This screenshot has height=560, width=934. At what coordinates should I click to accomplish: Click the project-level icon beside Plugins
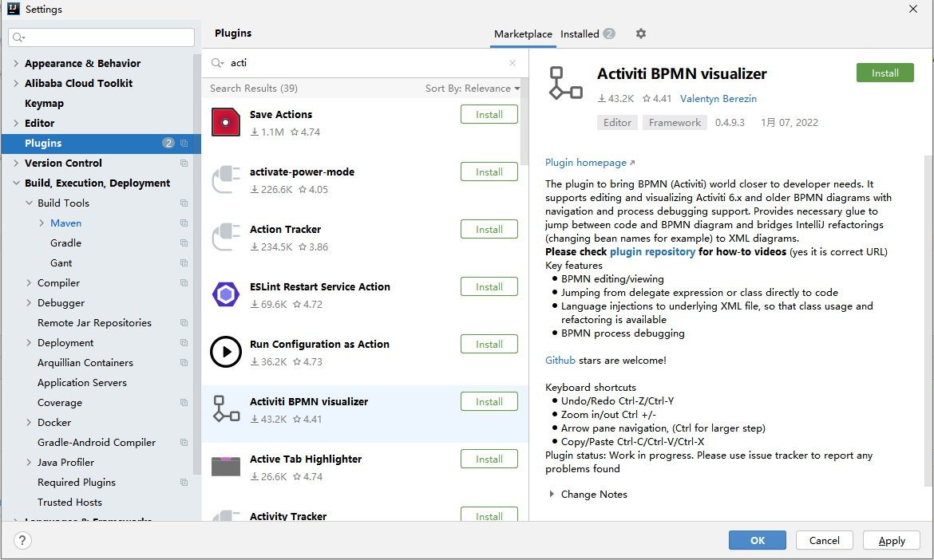click(x=184, y=144)
